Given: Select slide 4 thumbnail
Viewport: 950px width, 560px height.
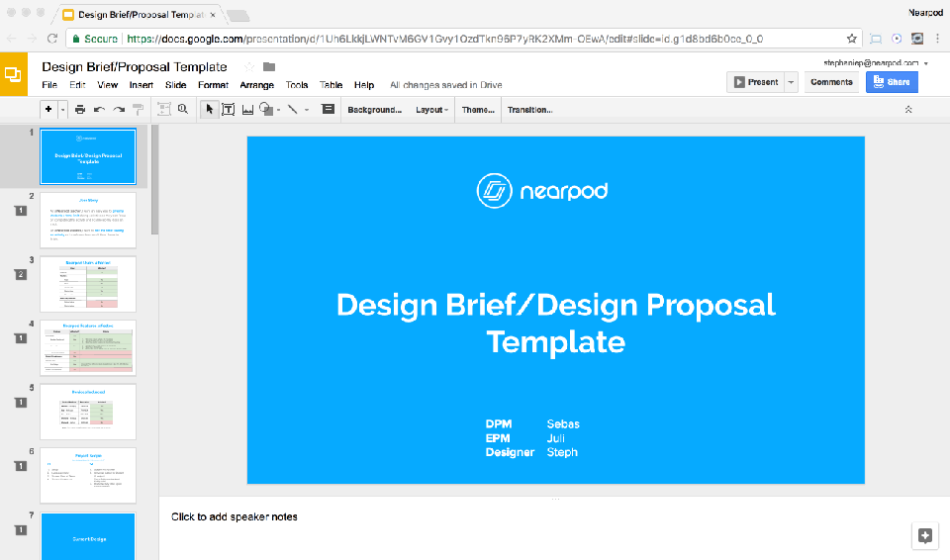Looking at the screenshot, I should [x=88, y=348].
